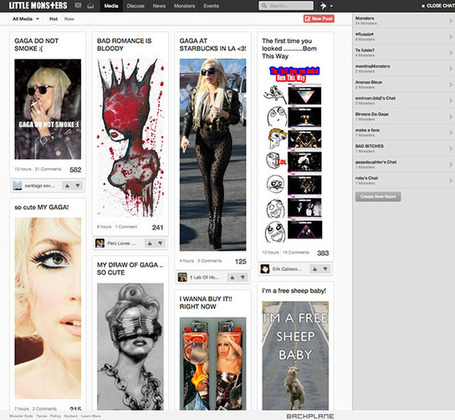Open the dropdown arrow next to profile icon
Screen dimensions: 455x420
(x=331, y=6)
